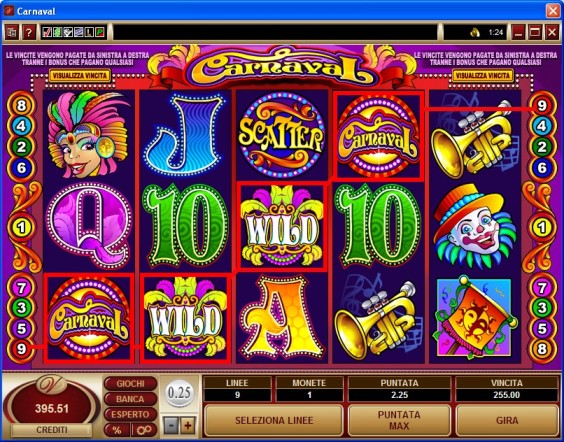The width and height of the screenshot is (564, 442).
Task: Open the percent statistics icon
Action: click(x=117, y=429)
